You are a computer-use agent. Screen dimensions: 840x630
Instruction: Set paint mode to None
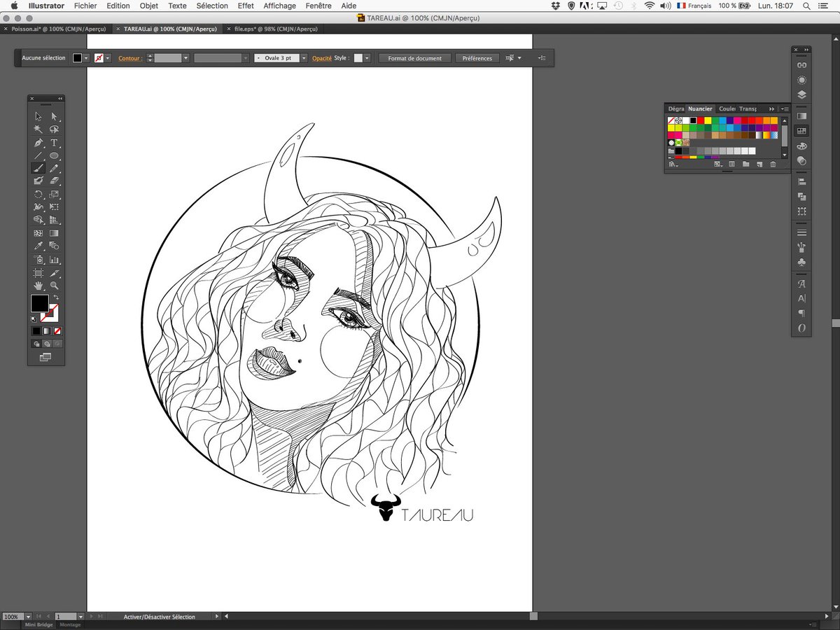(x=57, y=330)
